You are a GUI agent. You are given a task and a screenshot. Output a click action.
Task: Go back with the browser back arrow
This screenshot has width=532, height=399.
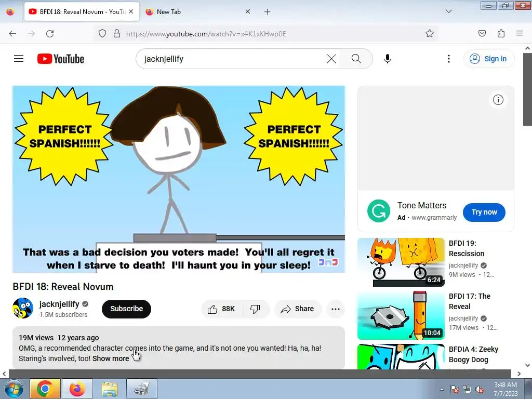[x=12, y=34]
